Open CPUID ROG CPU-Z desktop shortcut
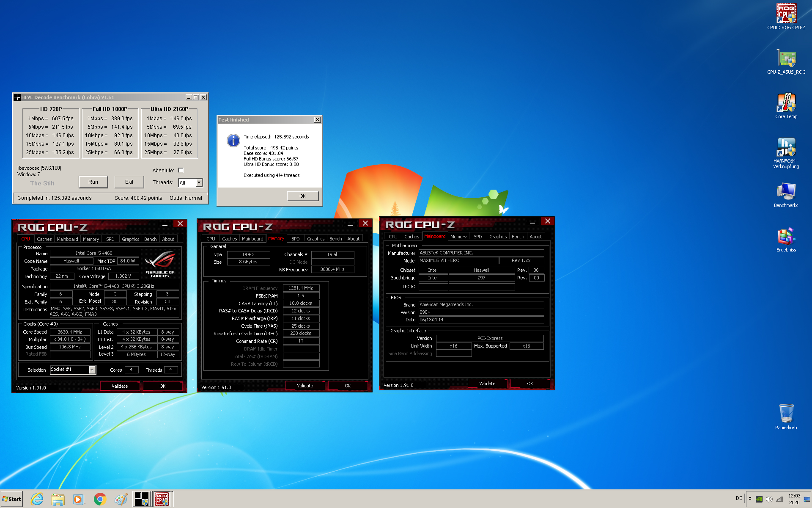Image resolution: width=812 pixels, height=508 pixels. 786,17
